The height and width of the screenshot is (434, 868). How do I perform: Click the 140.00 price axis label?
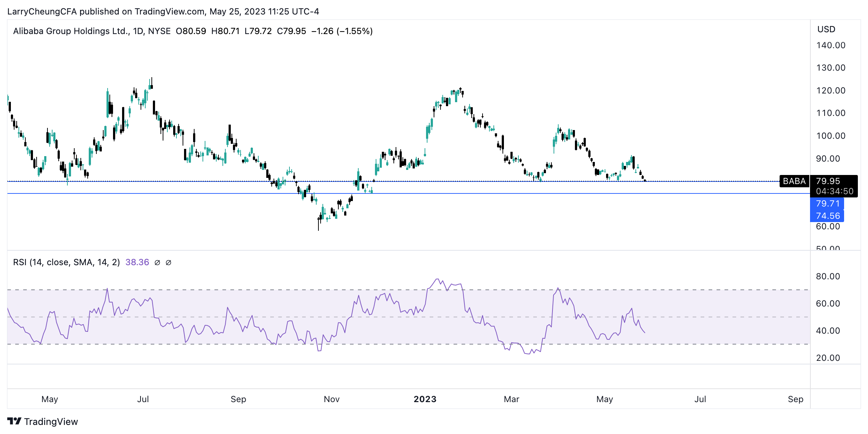831,45
